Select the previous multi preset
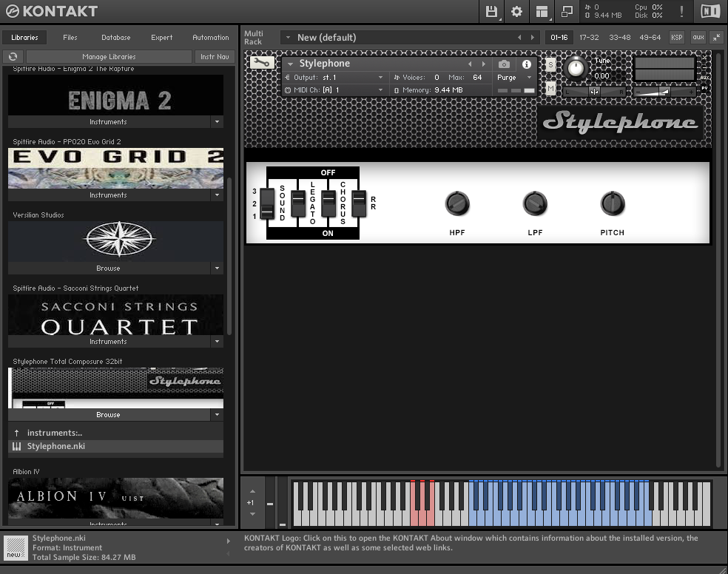 point(519,38)
